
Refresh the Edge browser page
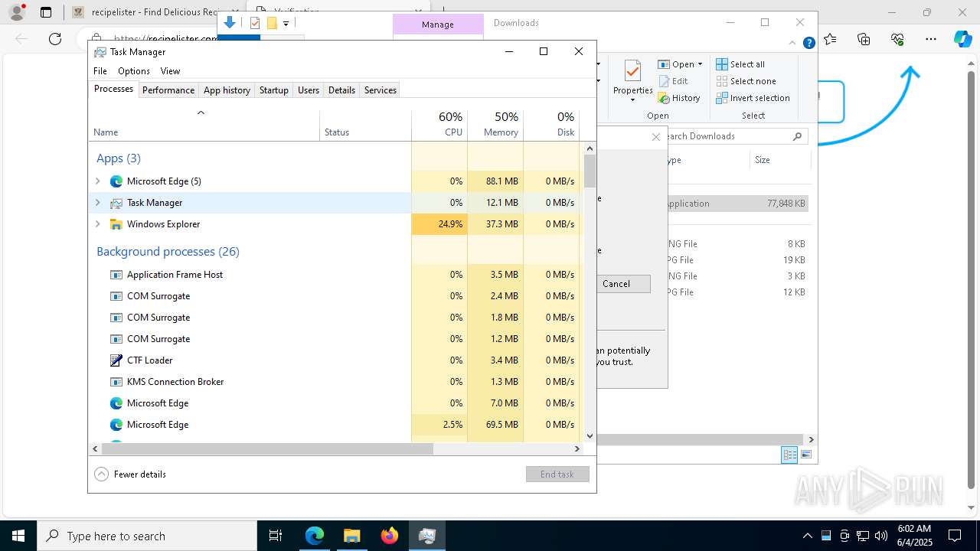click(x=55, y=38)
